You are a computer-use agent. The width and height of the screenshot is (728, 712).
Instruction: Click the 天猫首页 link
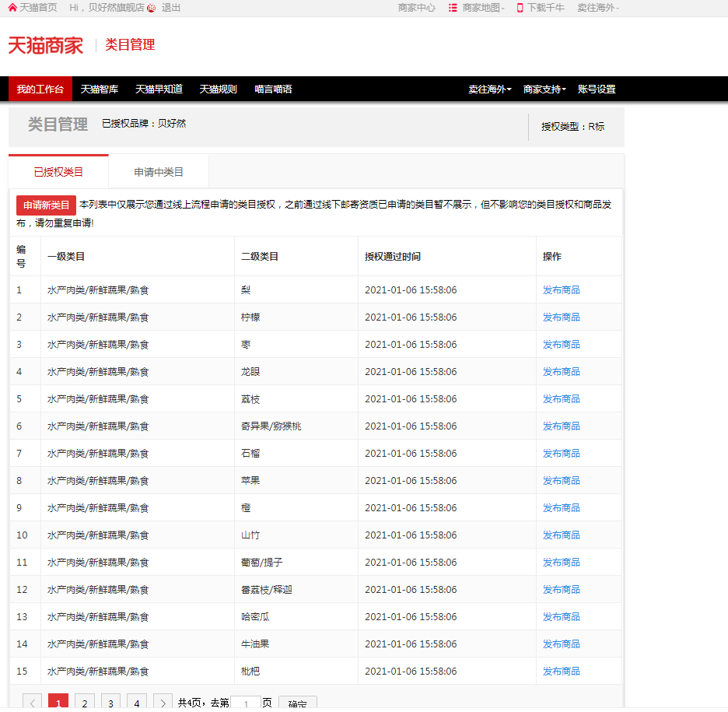tap(38, 8)
